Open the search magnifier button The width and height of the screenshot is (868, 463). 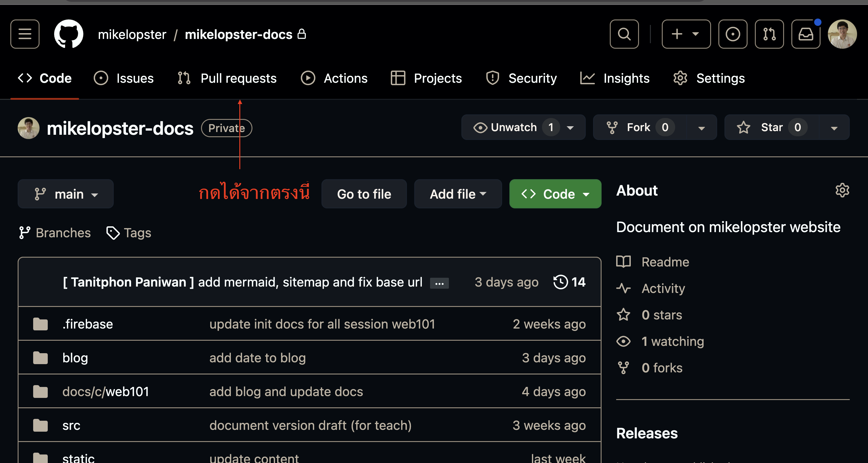point(624,34)
